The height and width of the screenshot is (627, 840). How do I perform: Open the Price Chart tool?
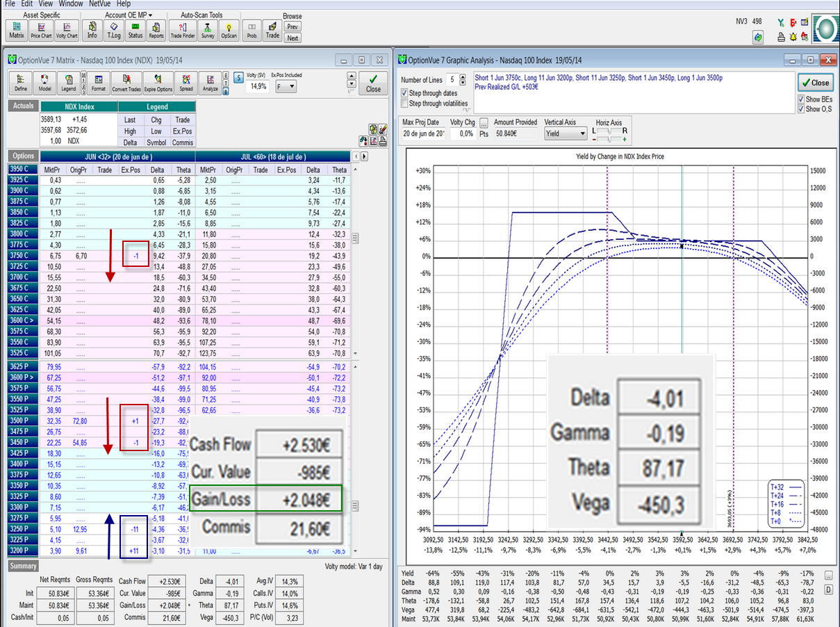(41, 29)
